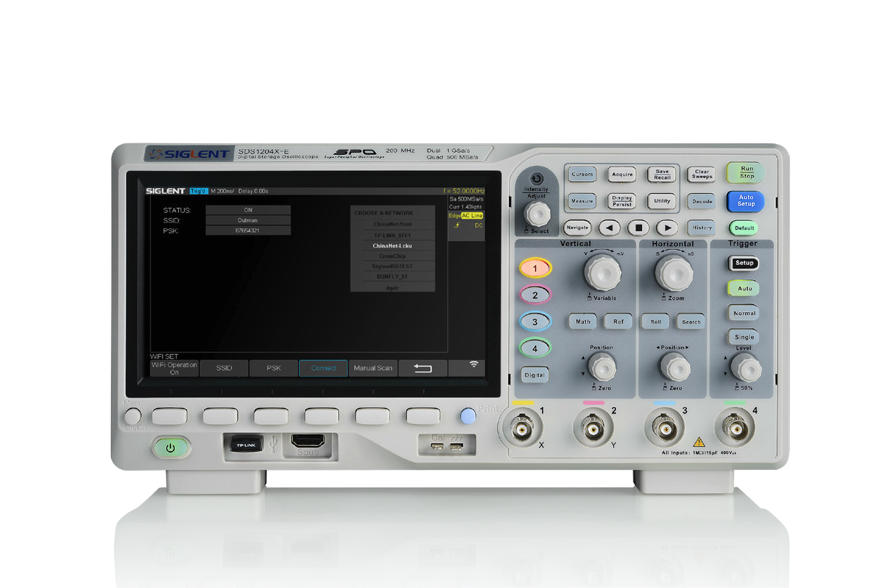Open the Acquire menu
Image resolution: width=882 pixels, height=588 pixels.
tap(622, 174)
